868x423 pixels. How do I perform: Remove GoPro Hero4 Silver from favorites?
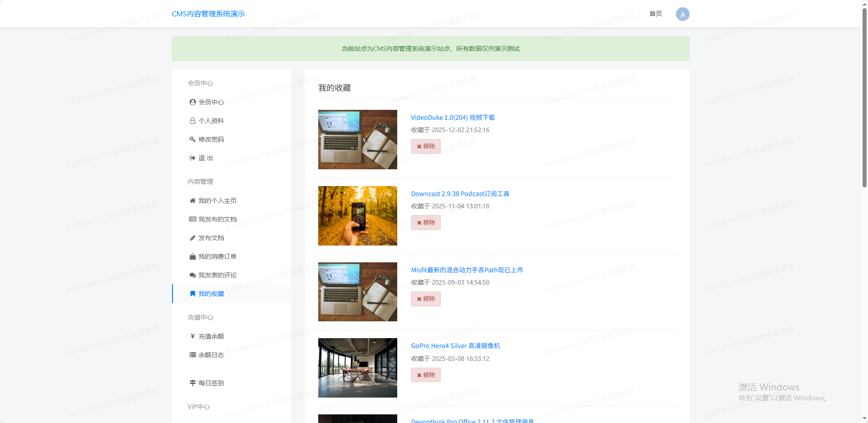pos(425,375)
